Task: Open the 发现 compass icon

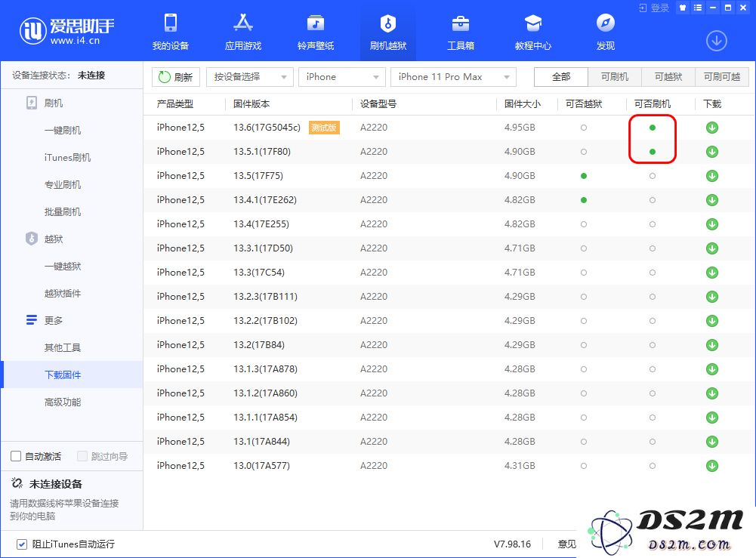Action: (x=605, y=23)
